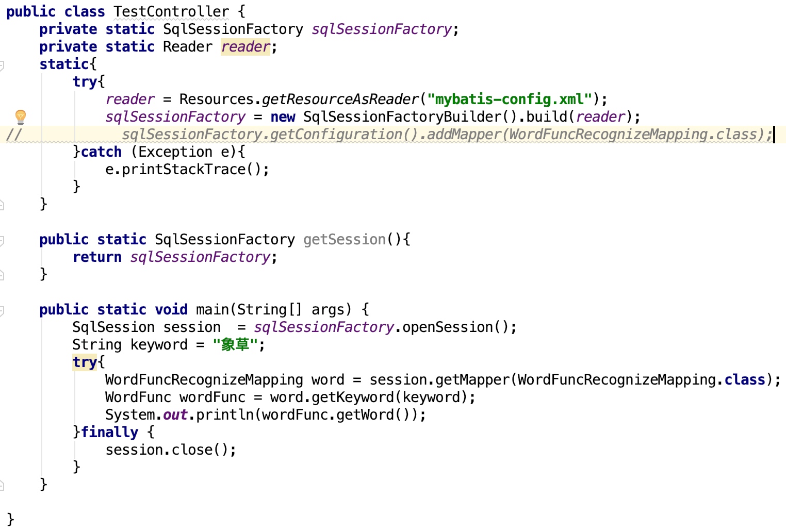
Task: Click the openSession method call
Action: [447, 327]
